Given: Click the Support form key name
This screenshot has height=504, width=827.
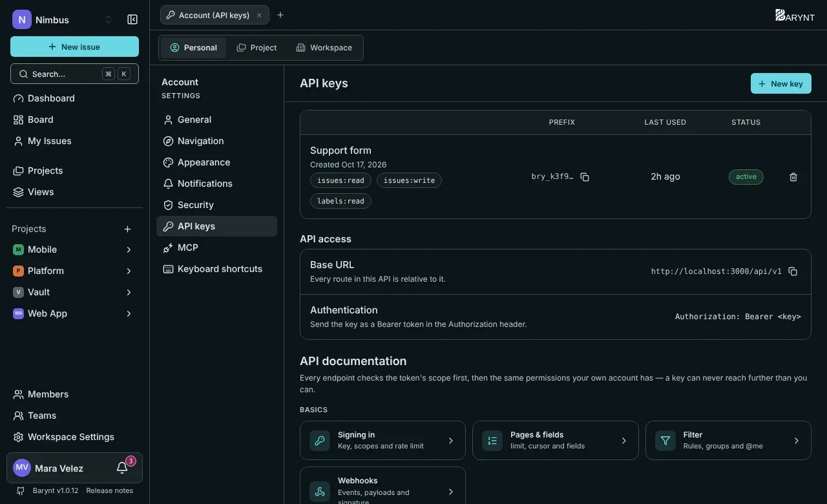Looking at the screenshot, I should coord(340,150).
